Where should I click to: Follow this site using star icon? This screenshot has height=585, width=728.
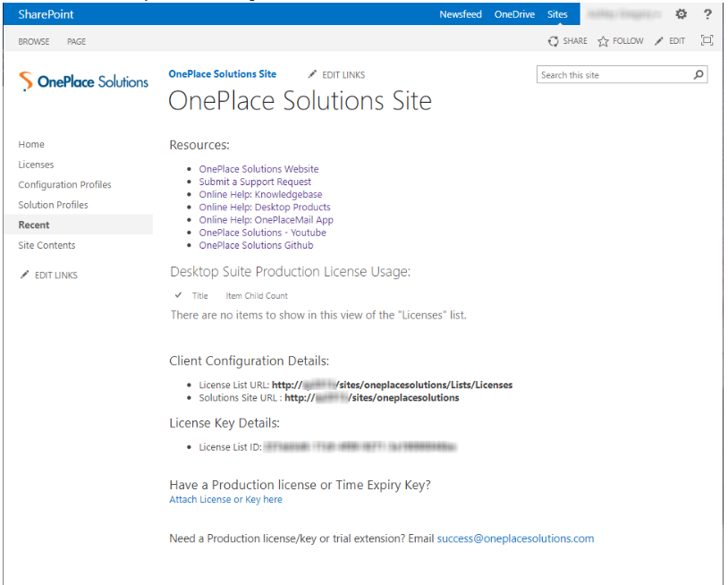coord(604,41)
